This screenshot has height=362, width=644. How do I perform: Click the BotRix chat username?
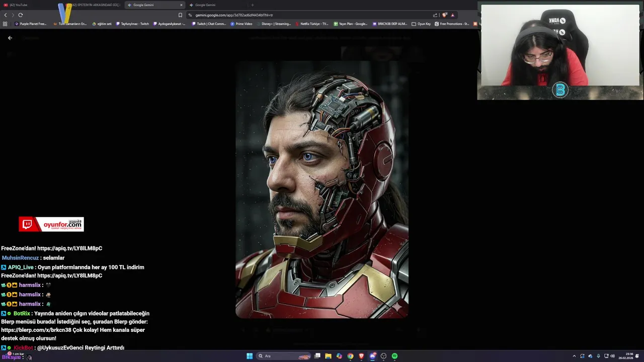tap(22, 314)
